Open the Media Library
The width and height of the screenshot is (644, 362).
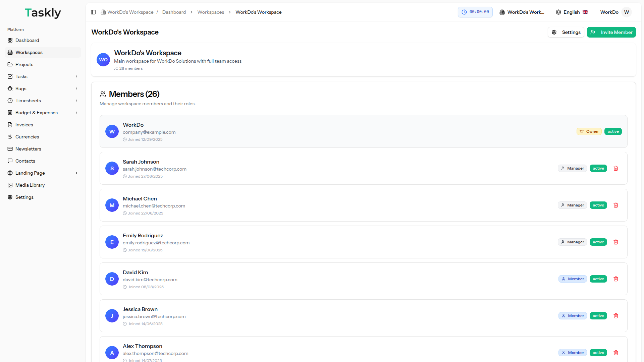[x=30, y=185]
